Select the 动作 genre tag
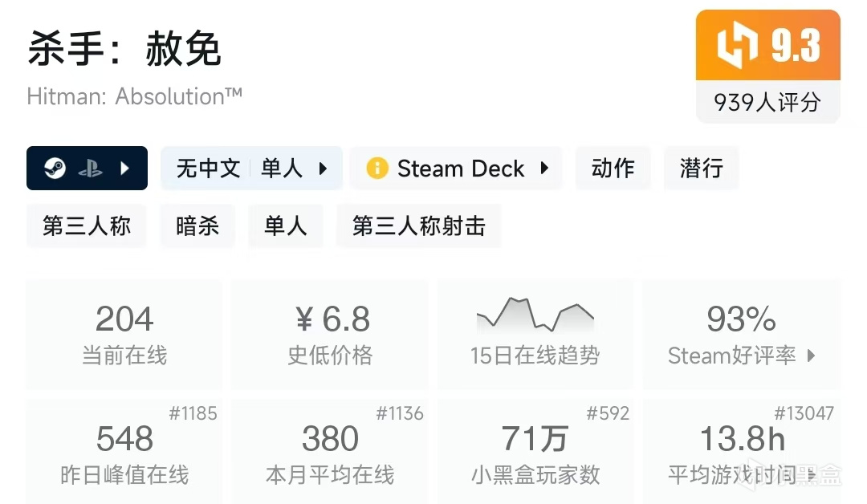This screenshot has width=867, height=504. point(613,169)
